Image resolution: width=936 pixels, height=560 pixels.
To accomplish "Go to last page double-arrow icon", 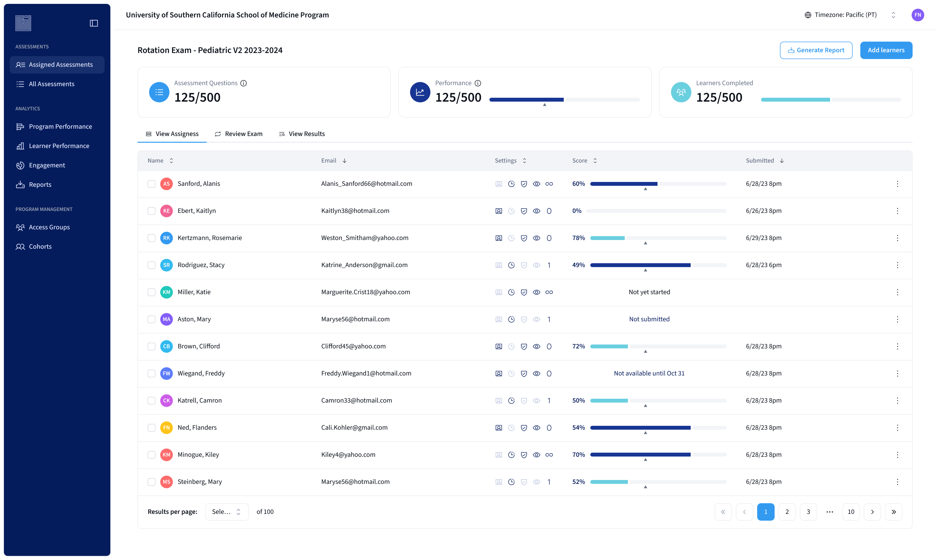I will coord(893,512).
